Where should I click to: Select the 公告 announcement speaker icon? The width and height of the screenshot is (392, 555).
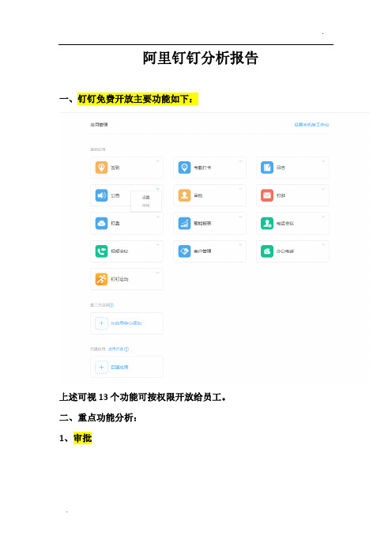point(101,195)
